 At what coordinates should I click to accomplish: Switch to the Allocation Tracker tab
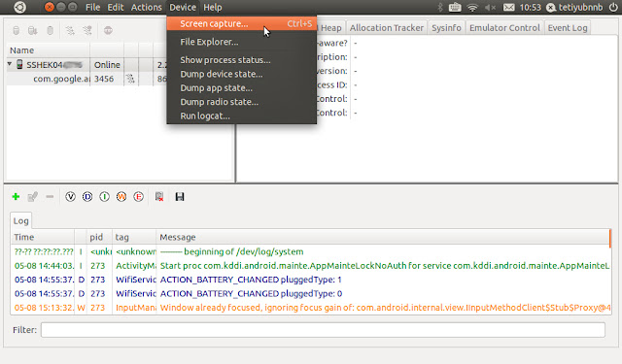(387, 28)
